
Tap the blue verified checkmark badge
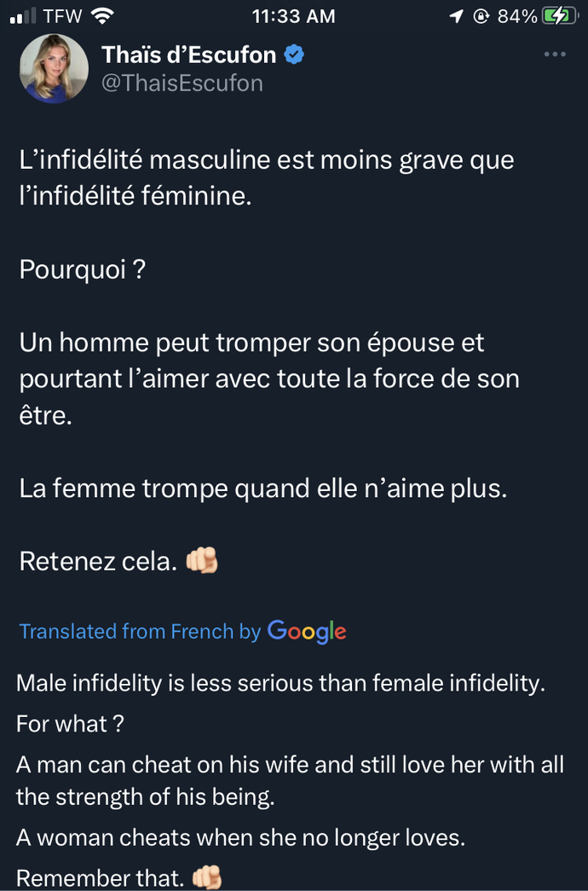[x=294, y=55]
